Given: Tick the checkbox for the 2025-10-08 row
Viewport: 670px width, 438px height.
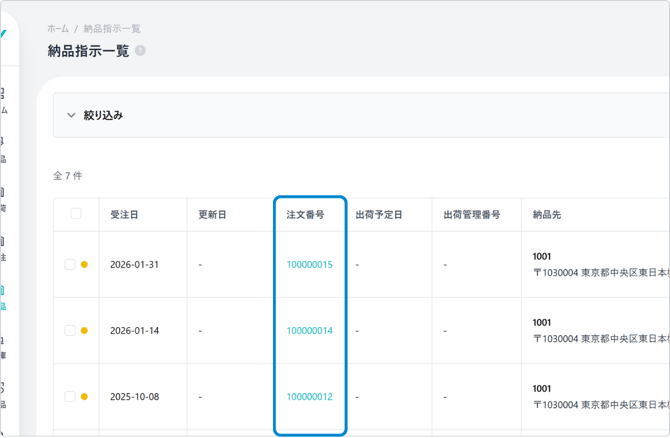Looking at the screenshot, I should 70,397.
